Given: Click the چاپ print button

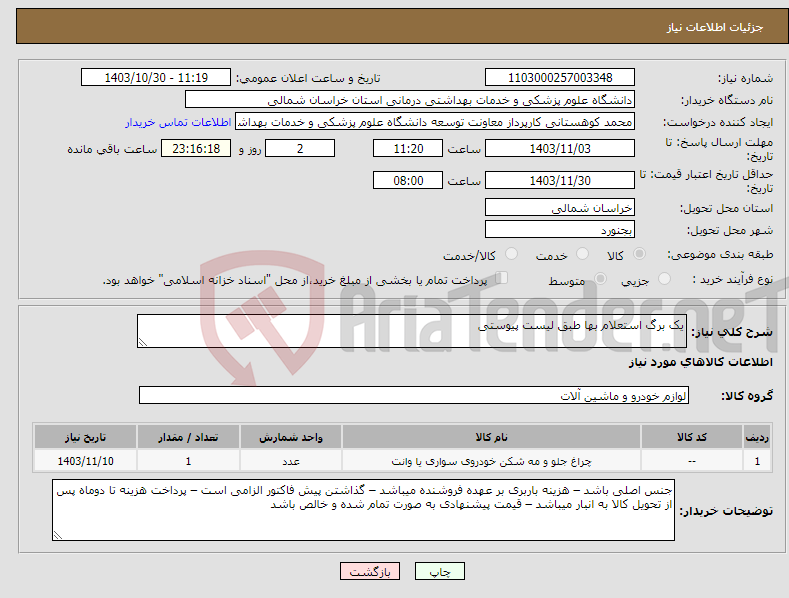Looking at the screenshot, I should (440, 571).
